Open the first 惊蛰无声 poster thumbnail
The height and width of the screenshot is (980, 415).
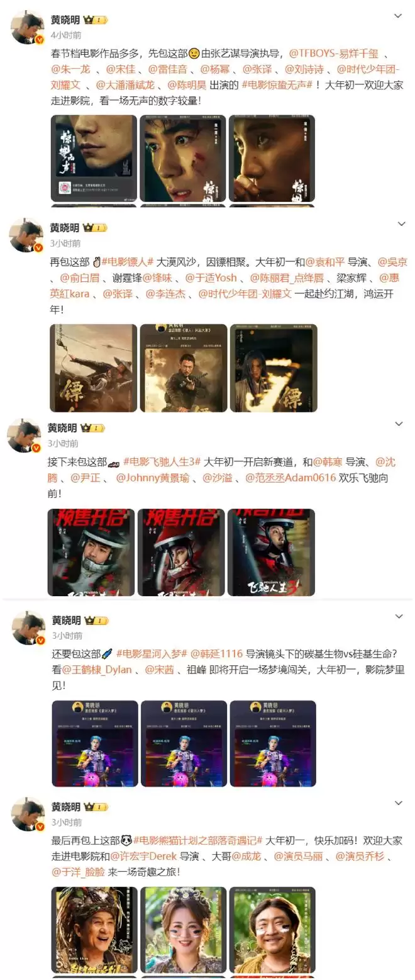[94, 158]
